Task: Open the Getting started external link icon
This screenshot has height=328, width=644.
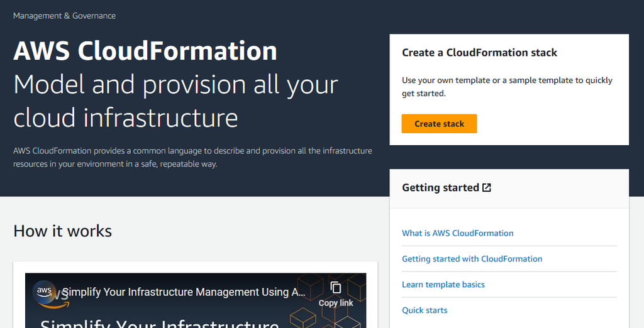Action: point(487,188)
